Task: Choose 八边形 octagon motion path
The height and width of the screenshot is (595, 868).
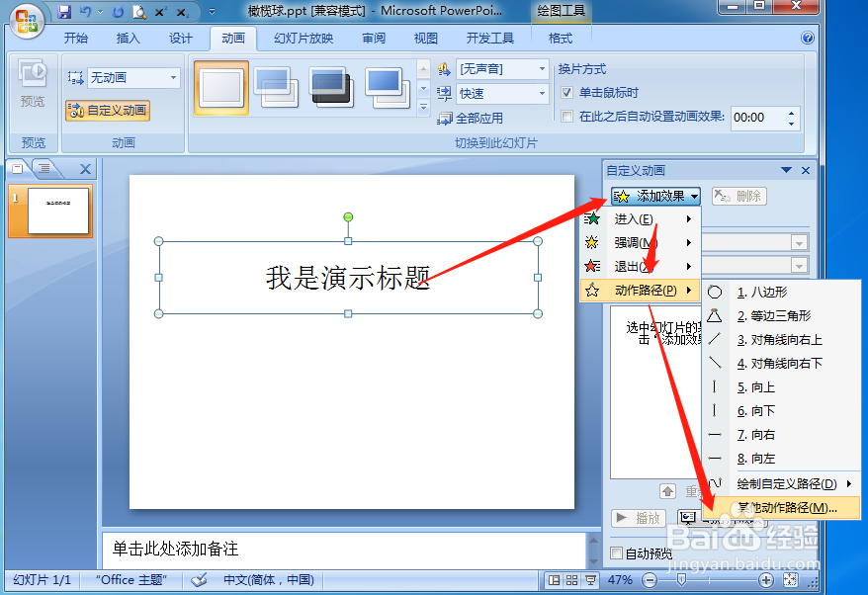Action: 781,293
